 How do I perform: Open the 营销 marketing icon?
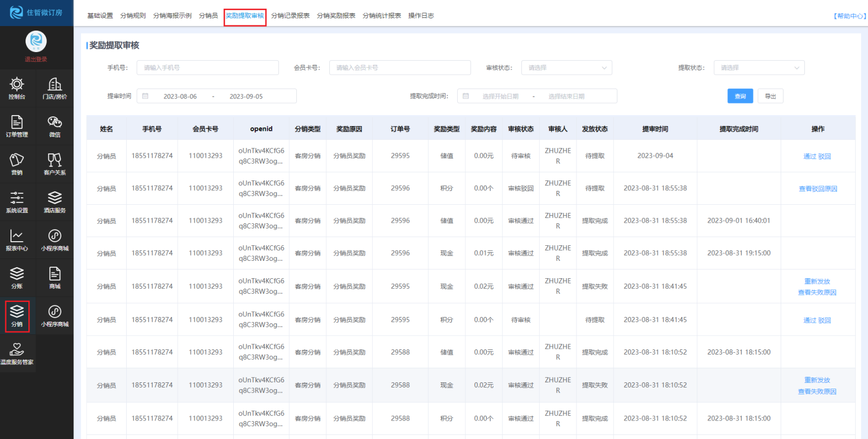[x=17, y=164]
